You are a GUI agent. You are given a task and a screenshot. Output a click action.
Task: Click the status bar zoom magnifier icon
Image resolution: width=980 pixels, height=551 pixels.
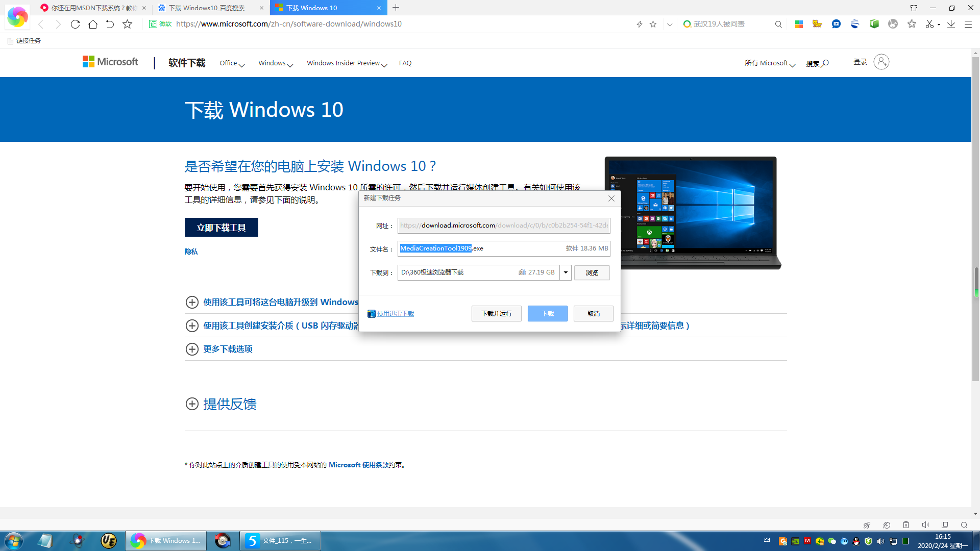click(964, 525)
